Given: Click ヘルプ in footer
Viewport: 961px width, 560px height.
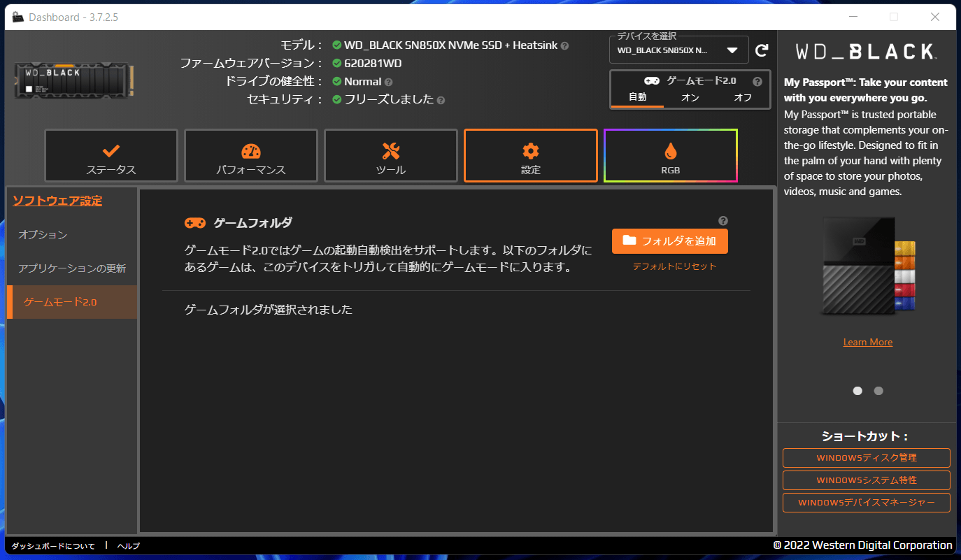Looking at the screenshot, I should (x=128, y=546).
